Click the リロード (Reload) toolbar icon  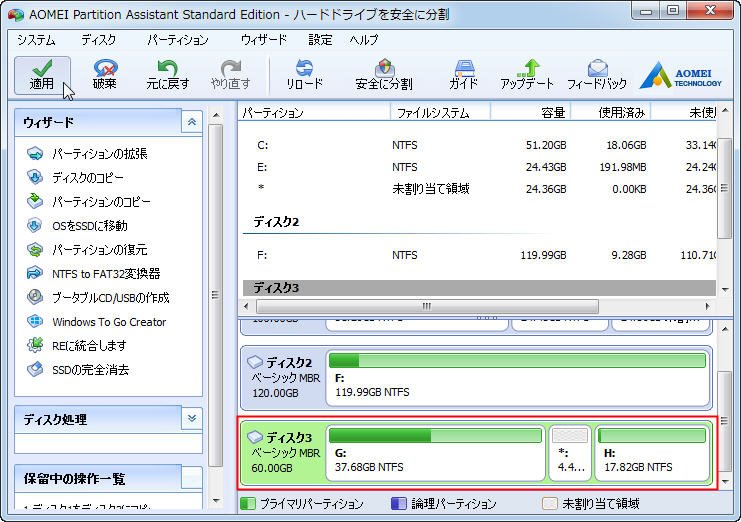pyautogui.click(x=304, y=75)
